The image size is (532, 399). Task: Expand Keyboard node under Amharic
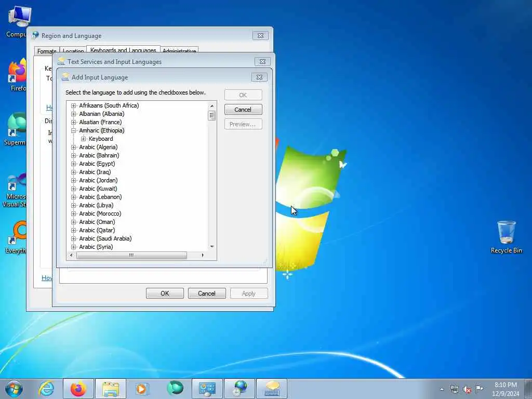pos(83,139)
